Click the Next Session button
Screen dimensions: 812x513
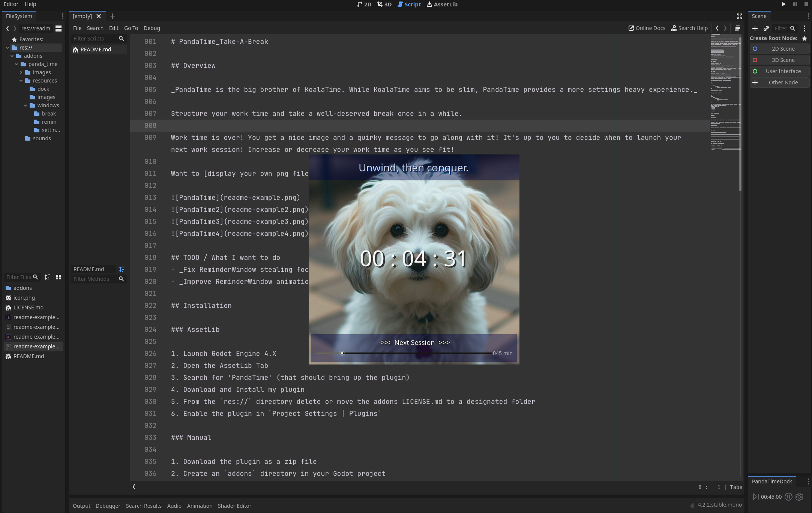414,343
